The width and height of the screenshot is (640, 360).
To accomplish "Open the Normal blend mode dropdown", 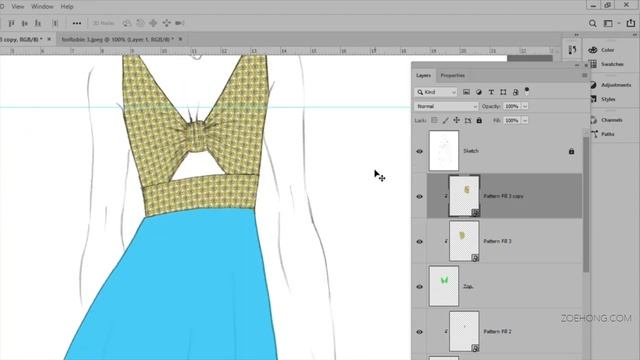I will pyautogui.click(x=446, y=106).
